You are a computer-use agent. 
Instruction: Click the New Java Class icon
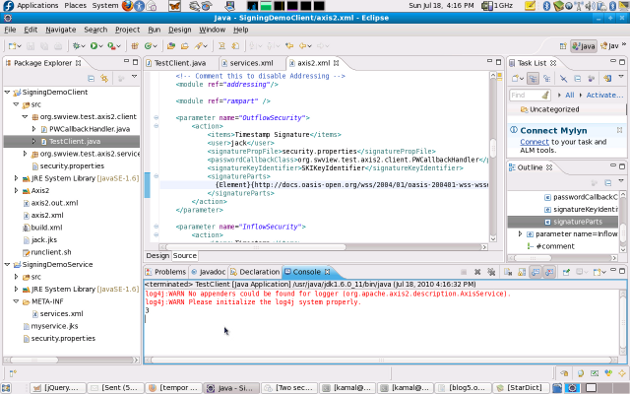(148, 46)
